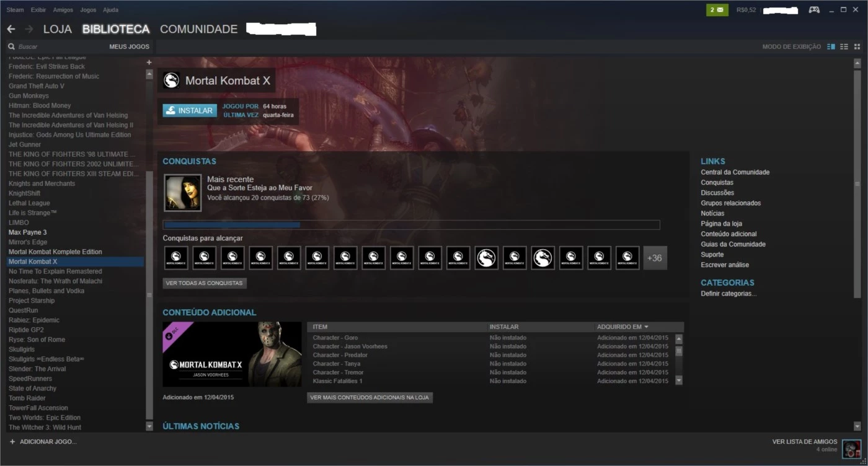Screen dimensions: 868x466
Task: Switch to the BIBLIOTECA tab
Action: 116,29
